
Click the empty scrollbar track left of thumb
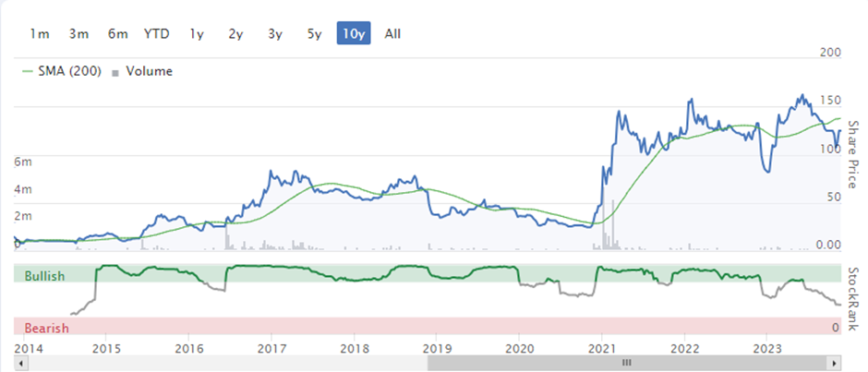(226, 363)
